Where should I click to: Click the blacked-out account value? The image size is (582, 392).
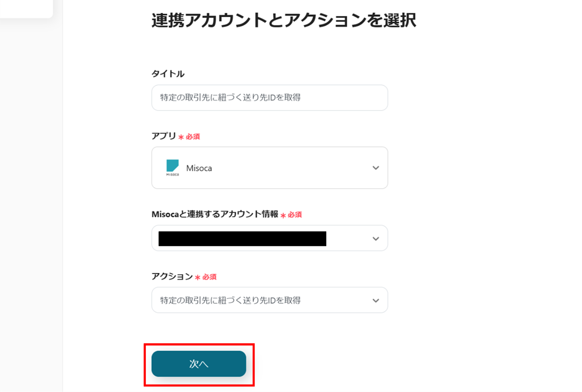[x=242, y=239]
